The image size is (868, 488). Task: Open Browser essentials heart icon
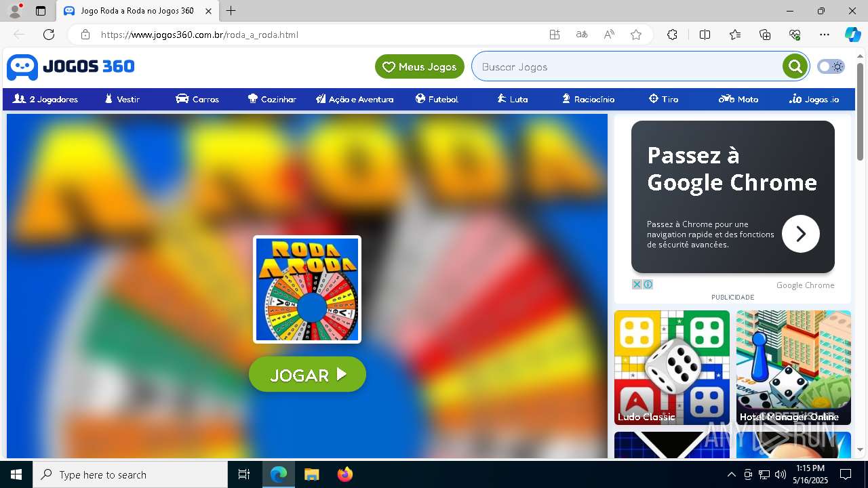(795, 35)
